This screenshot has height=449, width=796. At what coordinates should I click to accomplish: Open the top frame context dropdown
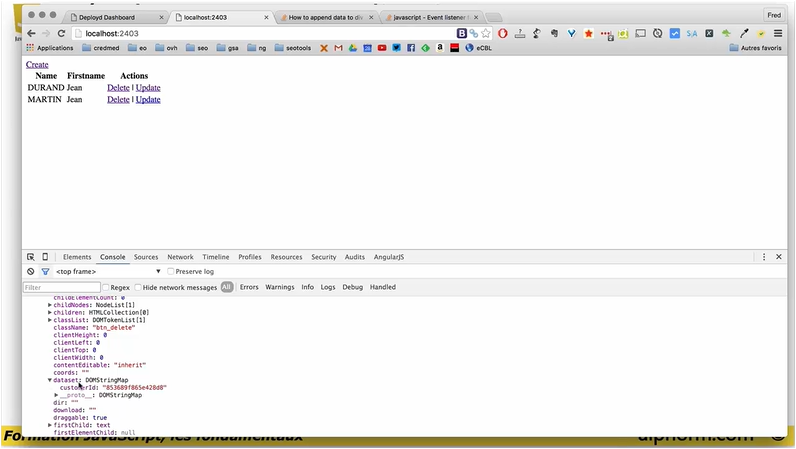pyautogui.click(x=108, y=271)
